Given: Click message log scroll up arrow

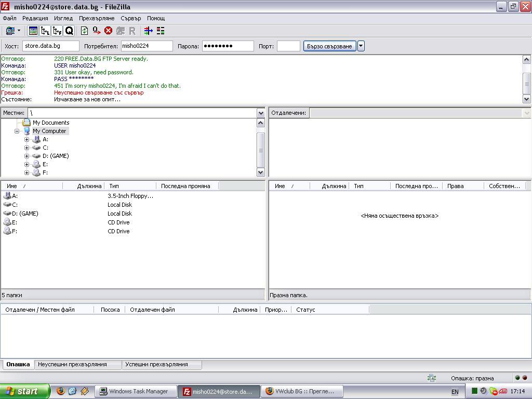Looking at the screenshot, I should click(526, 60).
